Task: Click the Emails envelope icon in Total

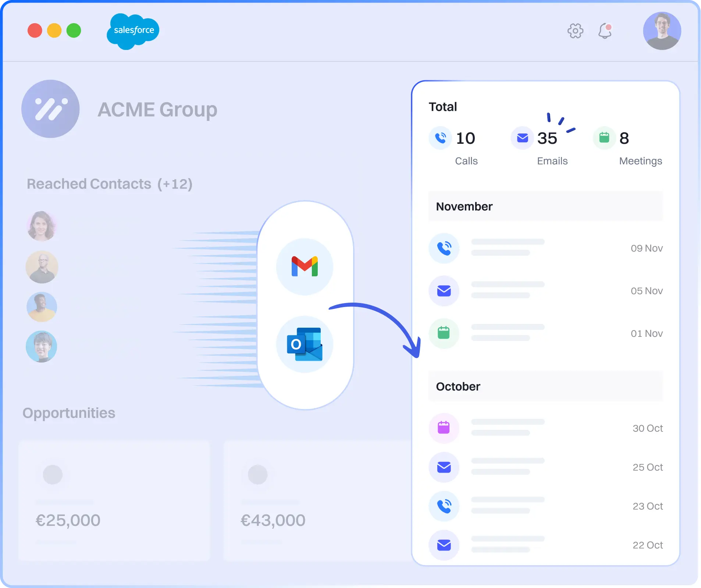Action: coord(522,138)
